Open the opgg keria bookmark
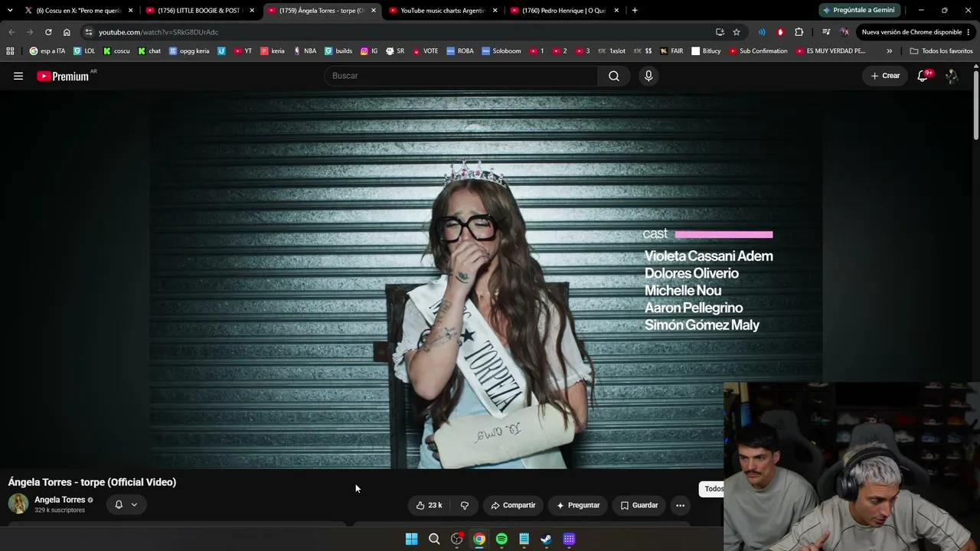The image size is (980, 551). 189,51
